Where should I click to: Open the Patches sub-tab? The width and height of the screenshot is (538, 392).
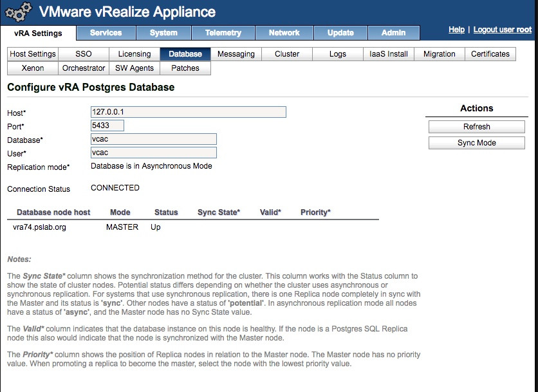pyautogui.click(x=185, y=68)
